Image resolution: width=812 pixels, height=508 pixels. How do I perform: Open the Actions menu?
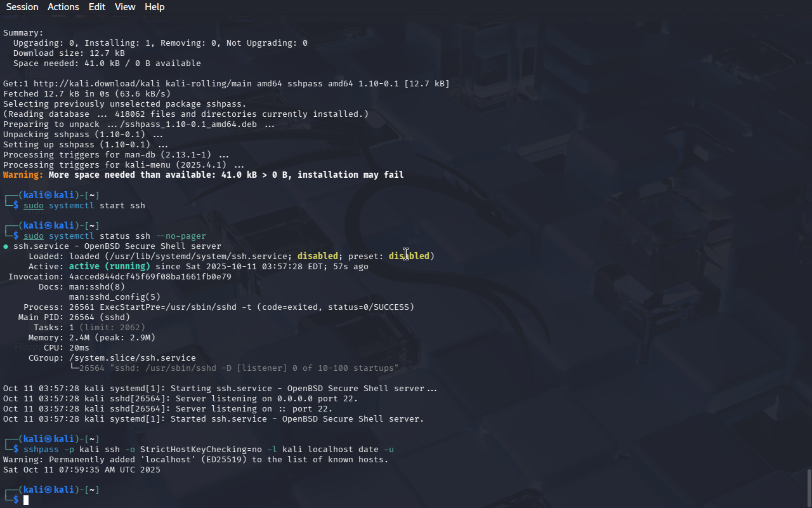pos(63,7)
